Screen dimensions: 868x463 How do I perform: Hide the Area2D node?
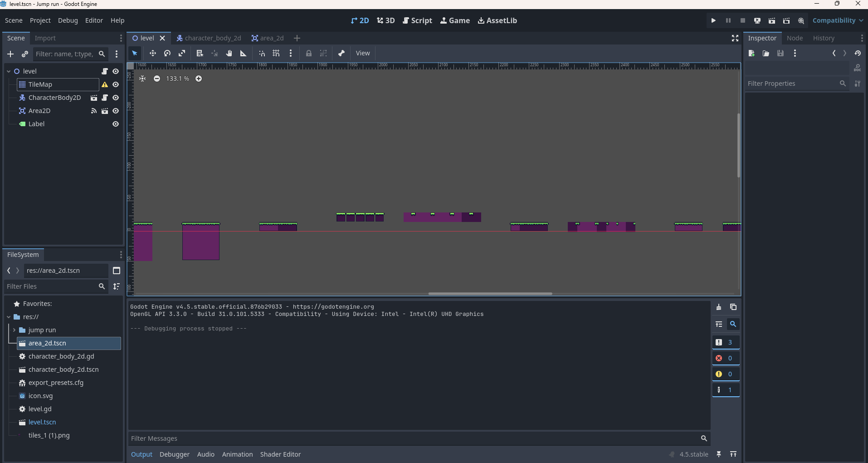coord(116,111)
